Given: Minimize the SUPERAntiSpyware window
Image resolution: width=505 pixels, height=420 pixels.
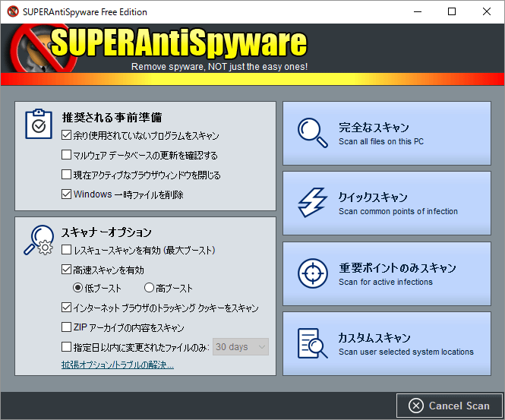Looking at the screenshot, I should pyautogui.click(x=418, y=11).
